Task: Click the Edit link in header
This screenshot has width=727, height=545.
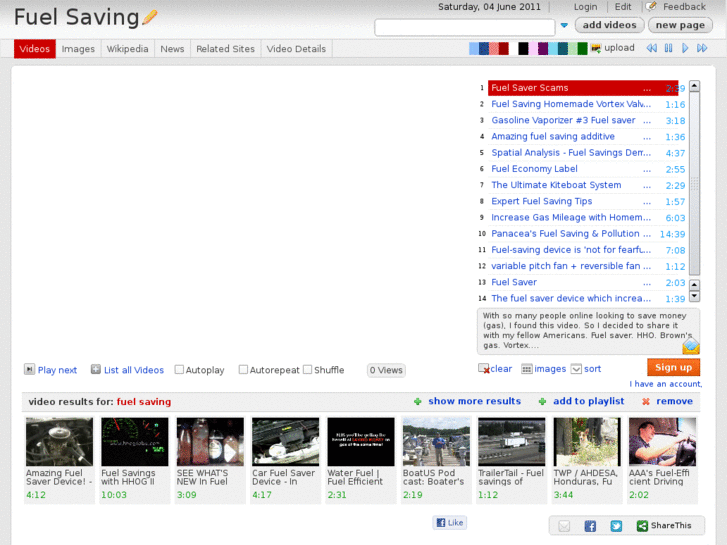Action: (623, 7)
